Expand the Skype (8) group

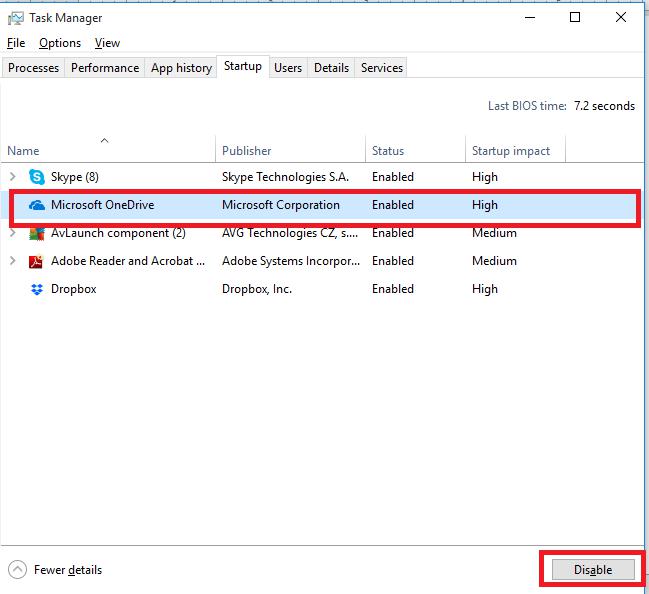12,177
